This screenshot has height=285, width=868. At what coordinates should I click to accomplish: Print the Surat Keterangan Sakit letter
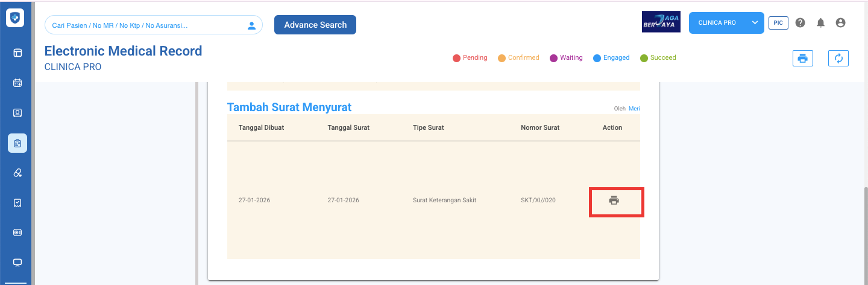pos(614,200)
